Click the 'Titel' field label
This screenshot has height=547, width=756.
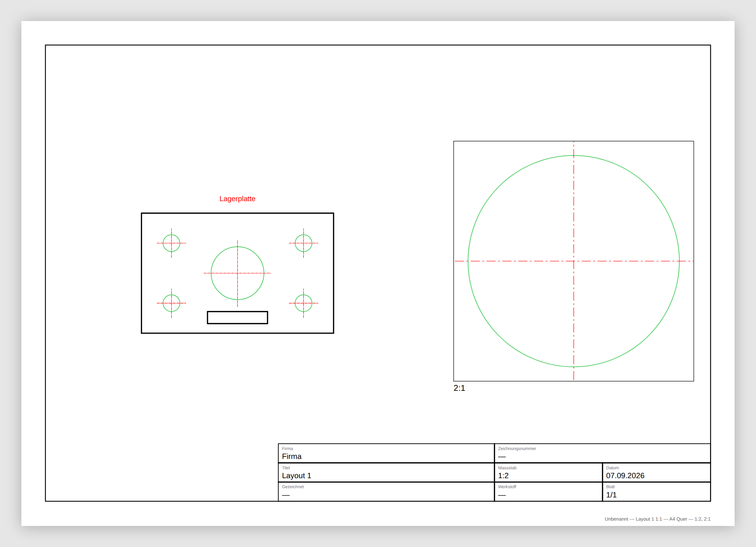286,468
